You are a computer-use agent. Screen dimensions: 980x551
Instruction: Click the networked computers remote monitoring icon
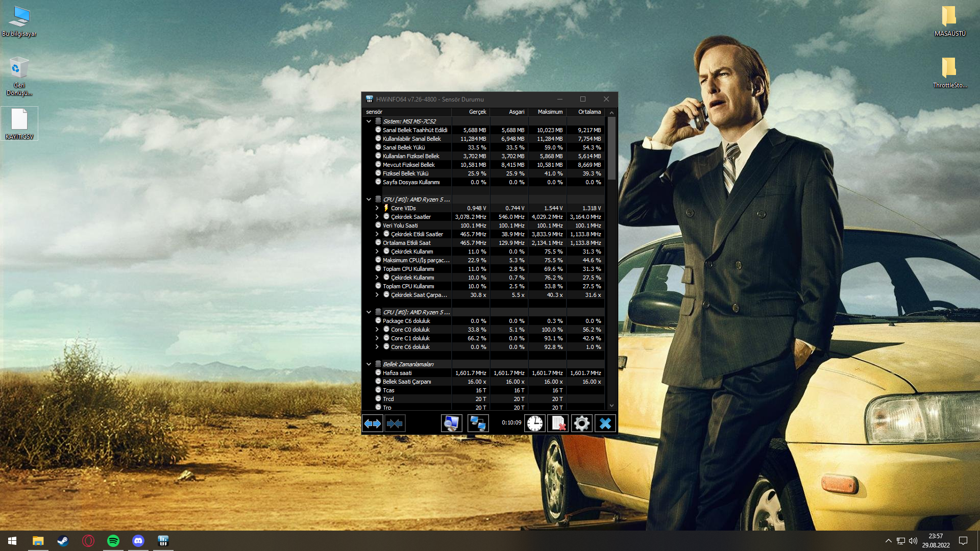click(478, 423)
